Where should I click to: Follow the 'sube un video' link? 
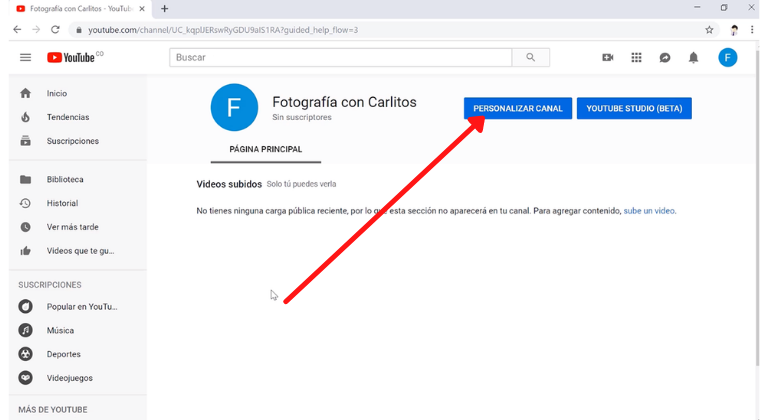tap(649, 211)
